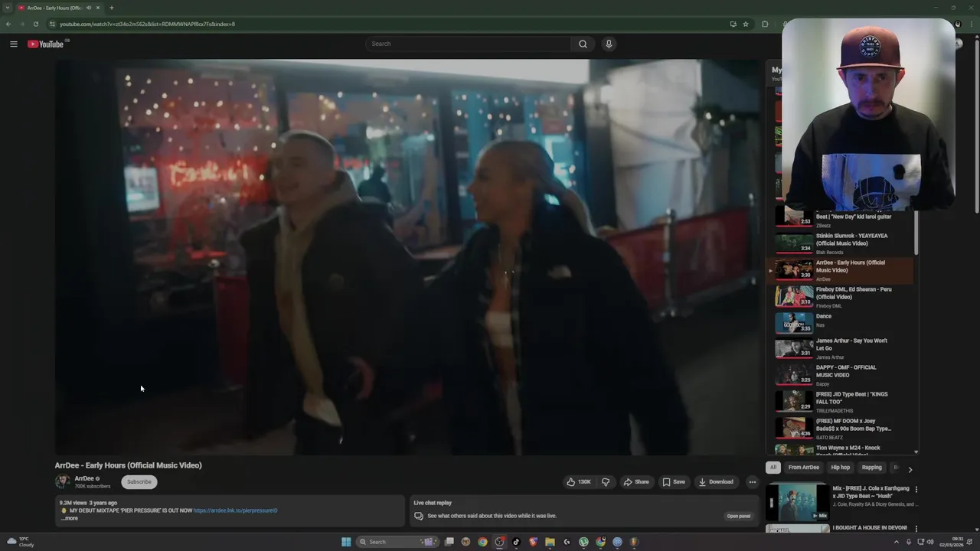Dislike the video with thumbs down

coord(606,482)
